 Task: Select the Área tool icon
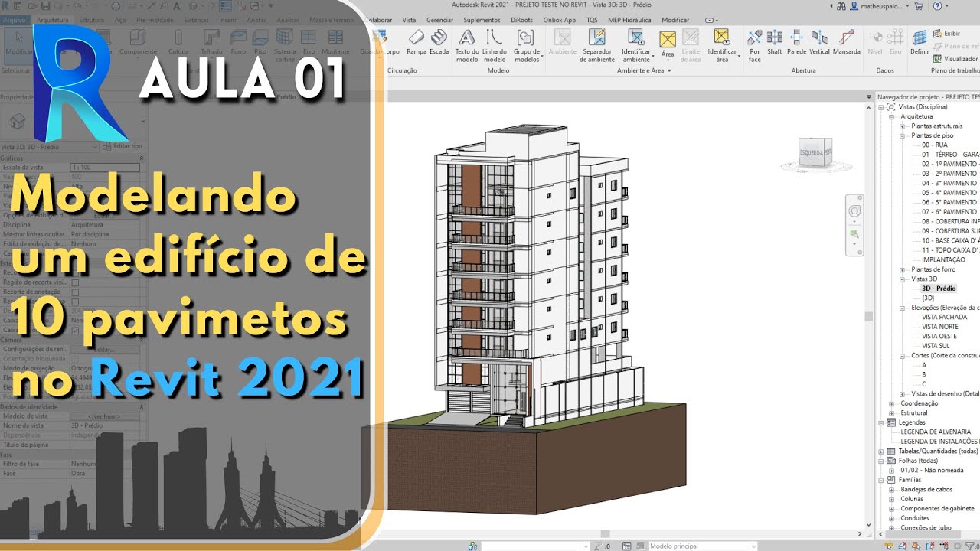coord(668,38)
